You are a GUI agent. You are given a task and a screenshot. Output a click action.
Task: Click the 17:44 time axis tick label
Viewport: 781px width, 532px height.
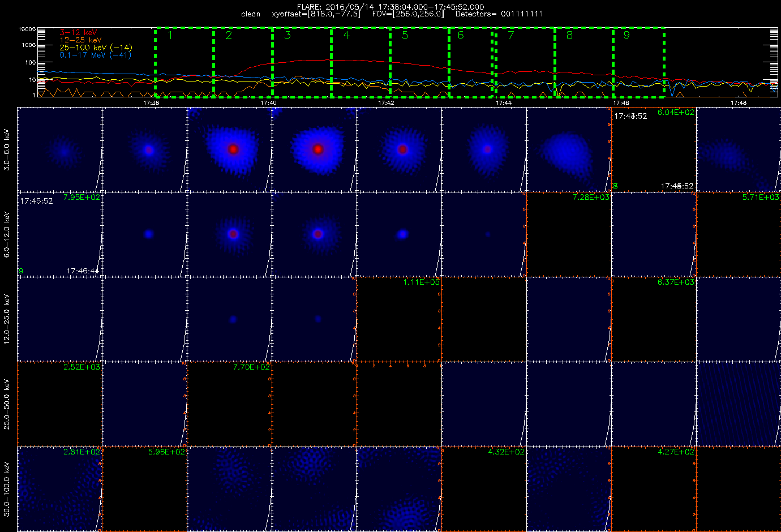coord(504,103)
